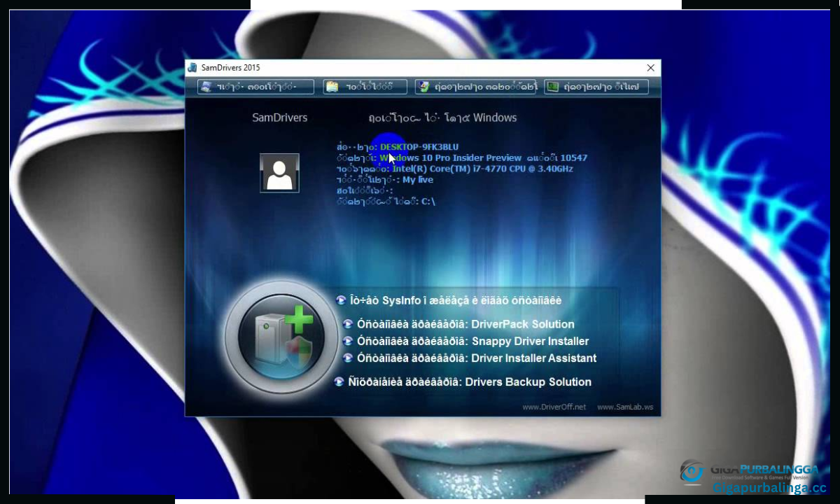Click the toolbar button with green monitor icon
Image resolution: width=840 pixels, height=504 pixels.
[596, 87]
